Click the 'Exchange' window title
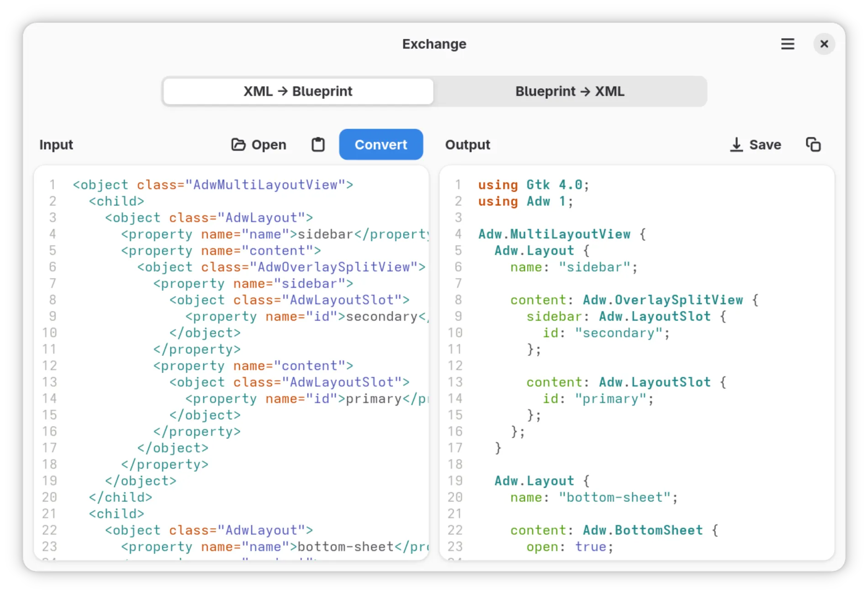This screenshot has width=868, height=594. click(x=434, y=44)
